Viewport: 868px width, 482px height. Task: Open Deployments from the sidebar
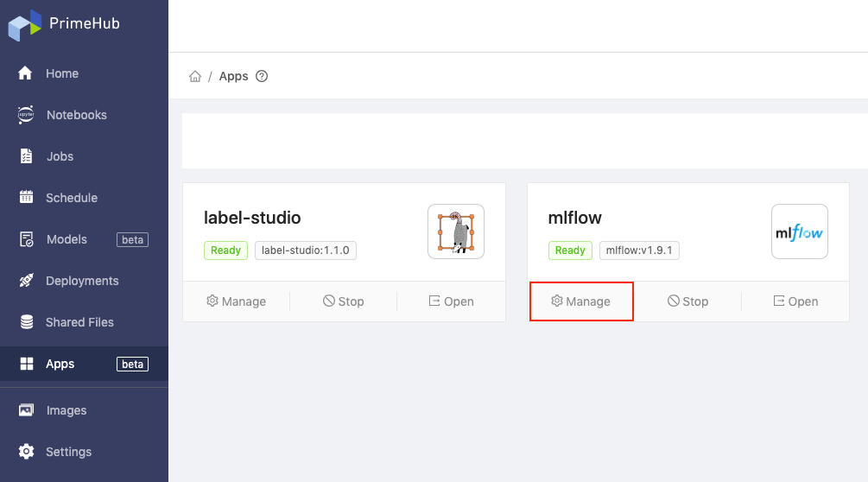84,281
